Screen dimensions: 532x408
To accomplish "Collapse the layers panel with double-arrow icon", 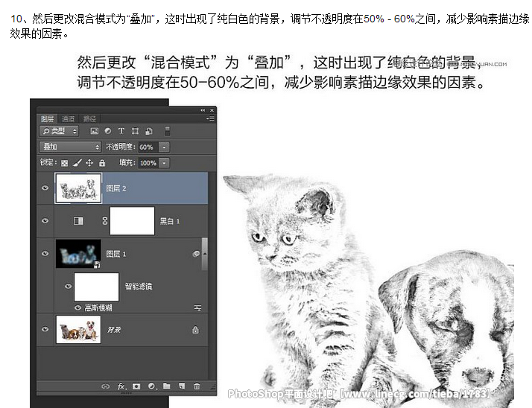I will [x=203, y=110].
